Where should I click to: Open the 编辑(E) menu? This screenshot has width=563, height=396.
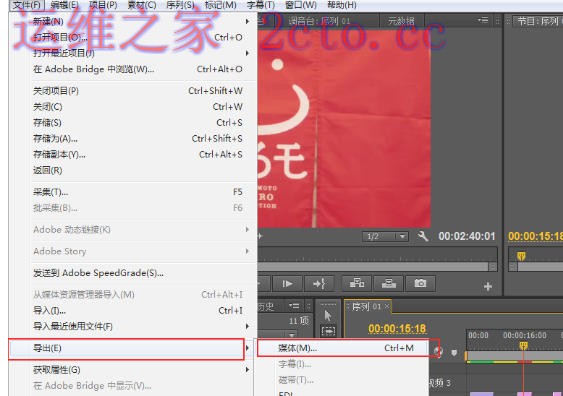[x=65, y=5]
